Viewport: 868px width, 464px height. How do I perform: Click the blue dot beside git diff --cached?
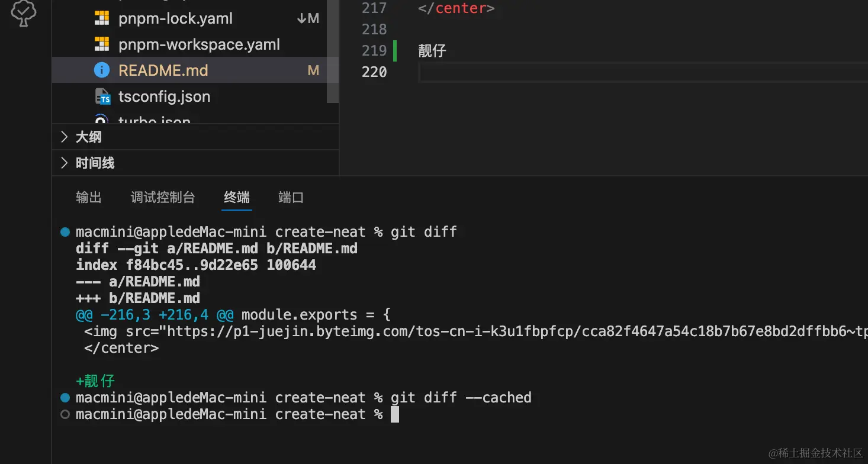(65, 397)
